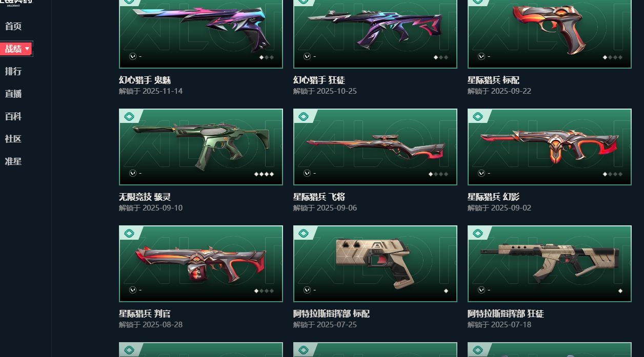644x357 pixels.
Task: Click tier badge icon on 星际猎兵 判官 card
Action: tap(129, 234)
